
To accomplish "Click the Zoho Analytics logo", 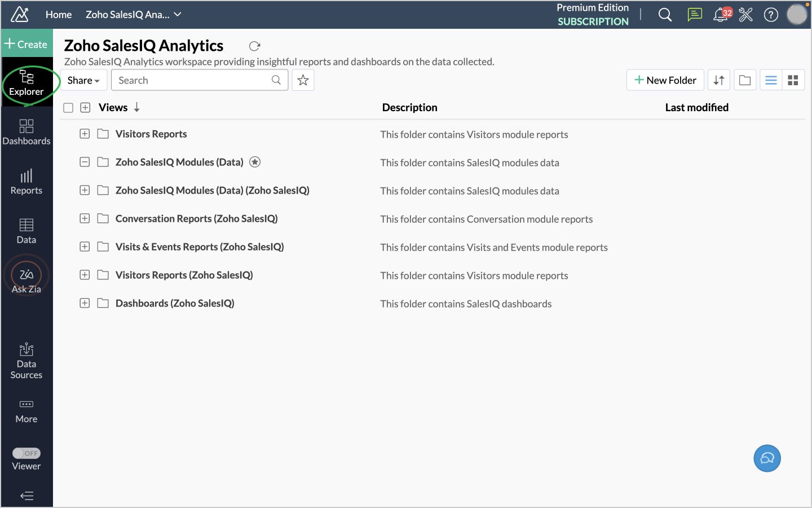I will [20, 14].
